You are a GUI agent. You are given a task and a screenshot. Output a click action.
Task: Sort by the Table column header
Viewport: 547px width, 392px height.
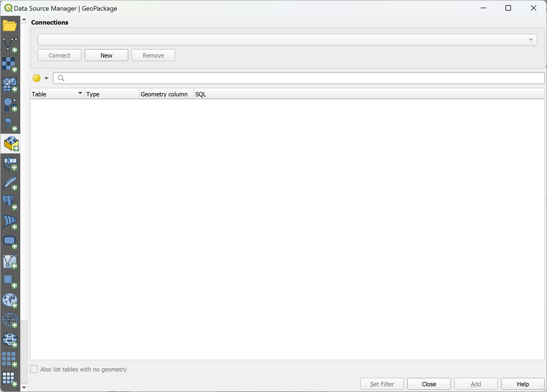pyautogui.click(x=57, y=94)
